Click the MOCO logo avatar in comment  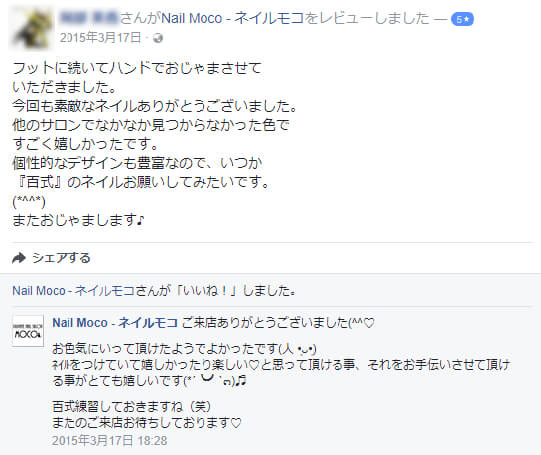pos(28,331)
